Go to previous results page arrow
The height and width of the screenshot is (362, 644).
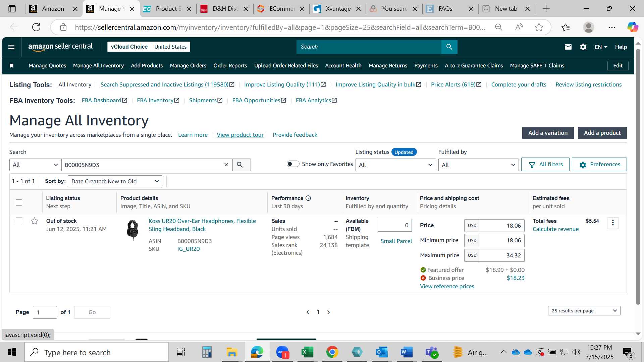tap(308, 312)
